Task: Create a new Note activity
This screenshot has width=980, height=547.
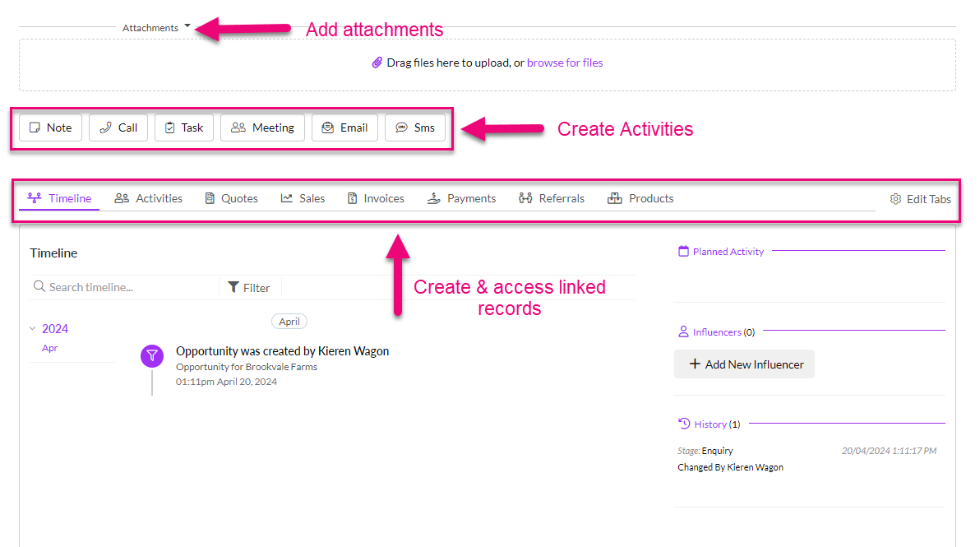Action: pyautogui.click(x=51, y=127)
